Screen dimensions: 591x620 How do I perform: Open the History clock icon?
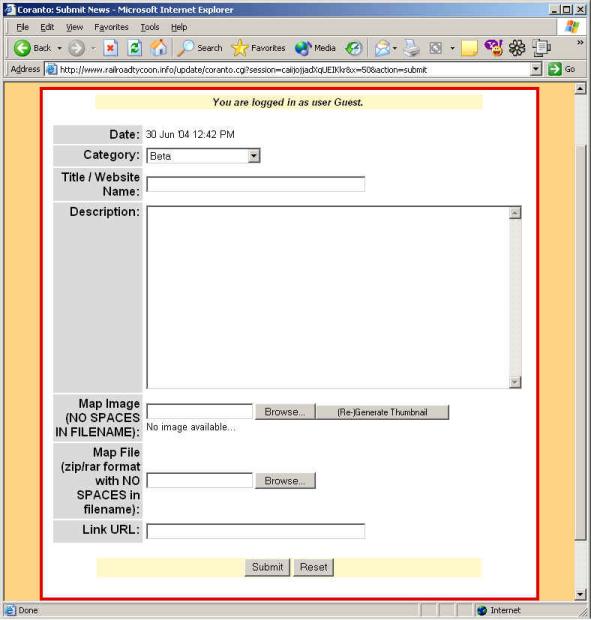coord(353,48)
